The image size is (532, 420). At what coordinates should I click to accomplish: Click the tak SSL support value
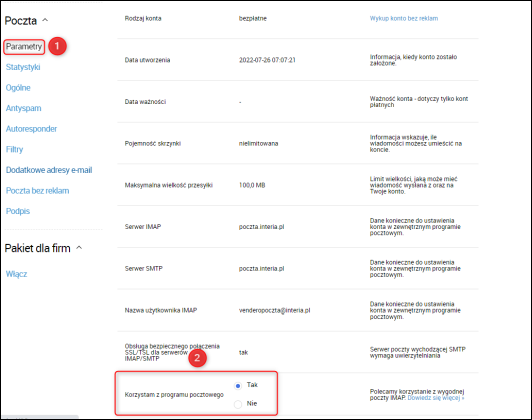click(243, 352)
